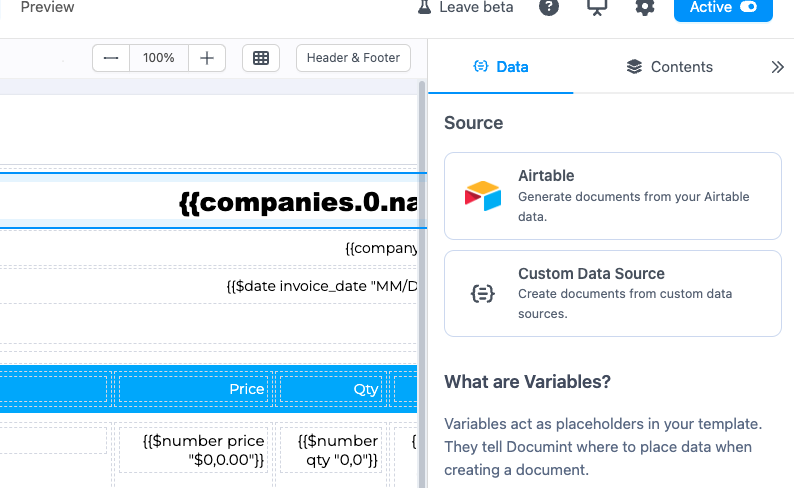
Task: Open the settings gear icon
Action: pyautogui.click(x=645, y=7)
